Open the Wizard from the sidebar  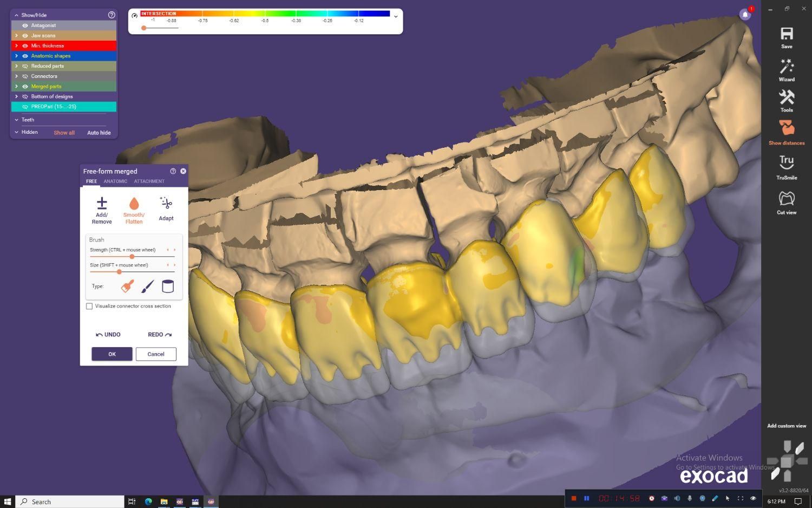[x=787, y=70]
